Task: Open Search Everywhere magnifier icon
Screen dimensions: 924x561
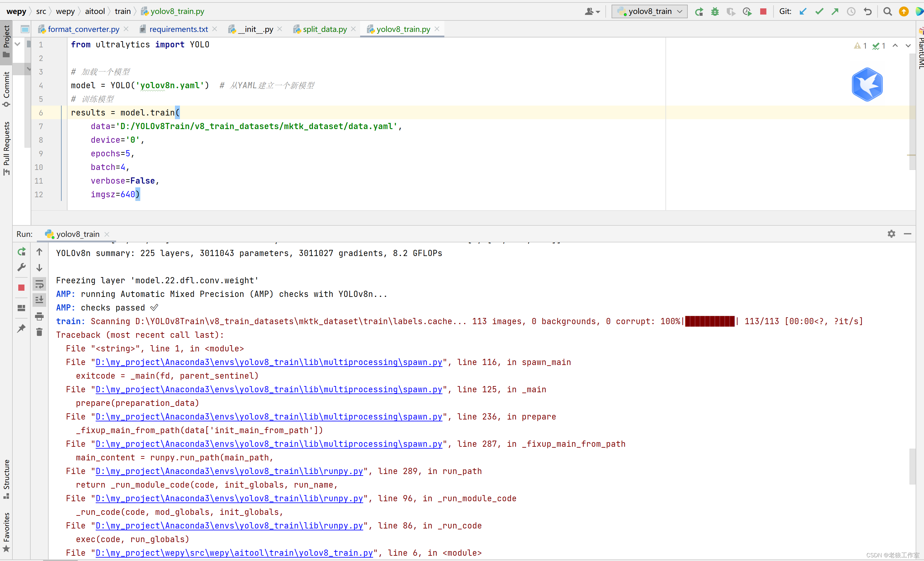Action: [887, 12]
